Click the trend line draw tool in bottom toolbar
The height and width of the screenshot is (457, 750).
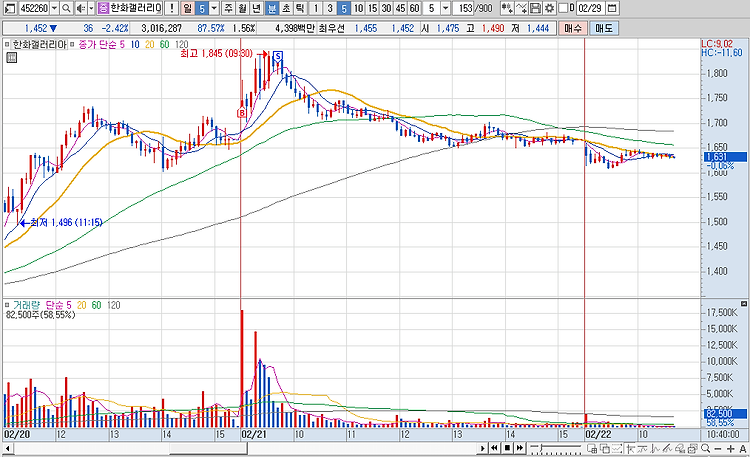[x=667, y=448]
